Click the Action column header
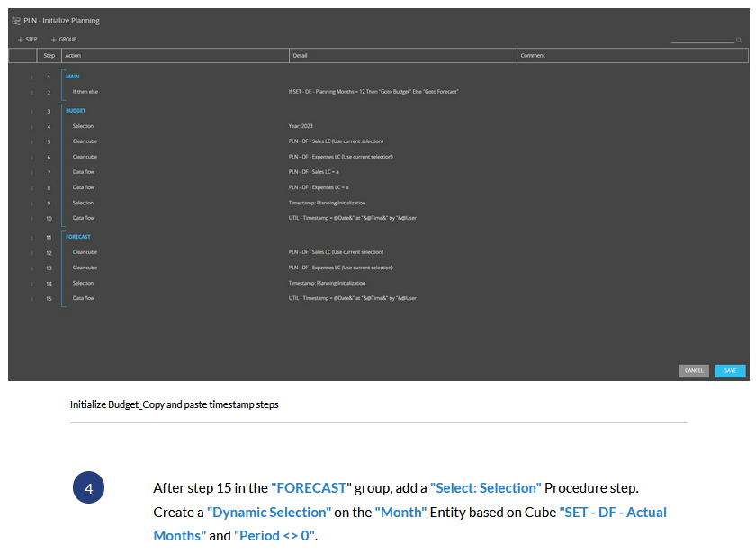756x554 pixels. 175,56
